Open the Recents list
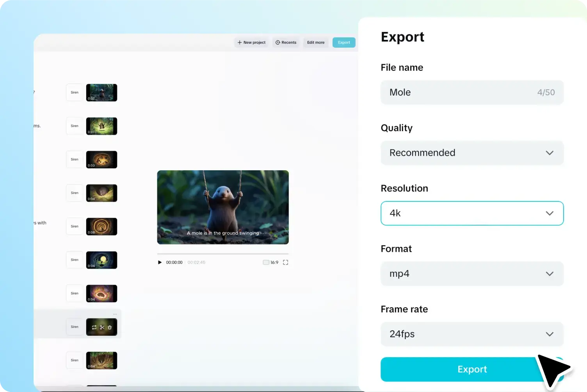587x392 pixels. (x=286, y=43)
